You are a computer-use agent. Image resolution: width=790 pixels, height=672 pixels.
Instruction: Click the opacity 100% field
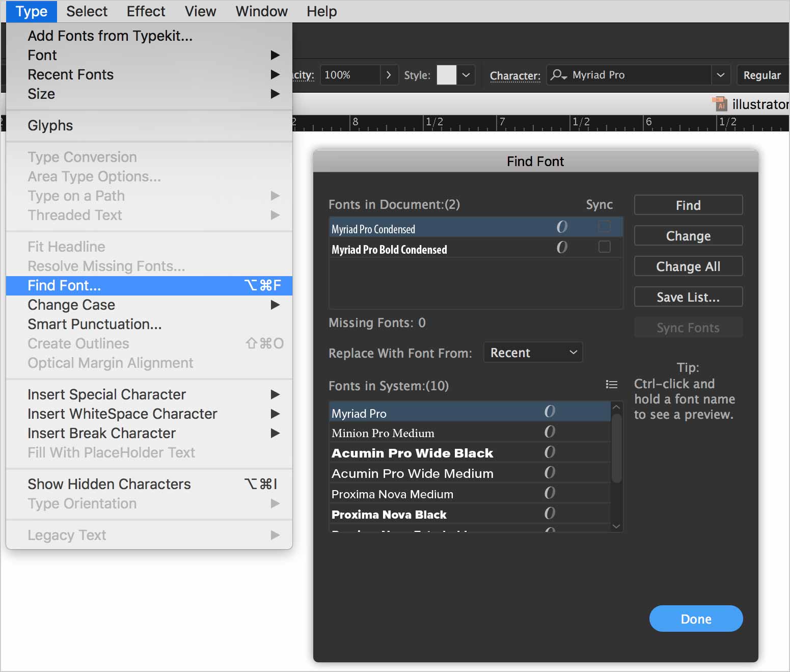click(349, 75)
